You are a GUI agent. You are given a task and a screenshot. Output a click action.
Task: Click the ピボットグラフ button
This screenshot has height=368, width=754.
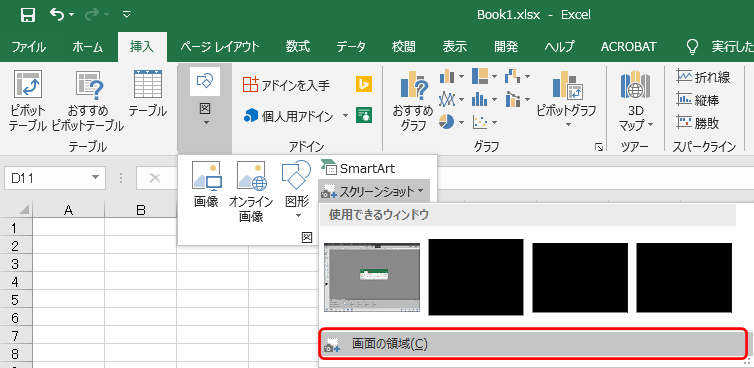(567, 100)
